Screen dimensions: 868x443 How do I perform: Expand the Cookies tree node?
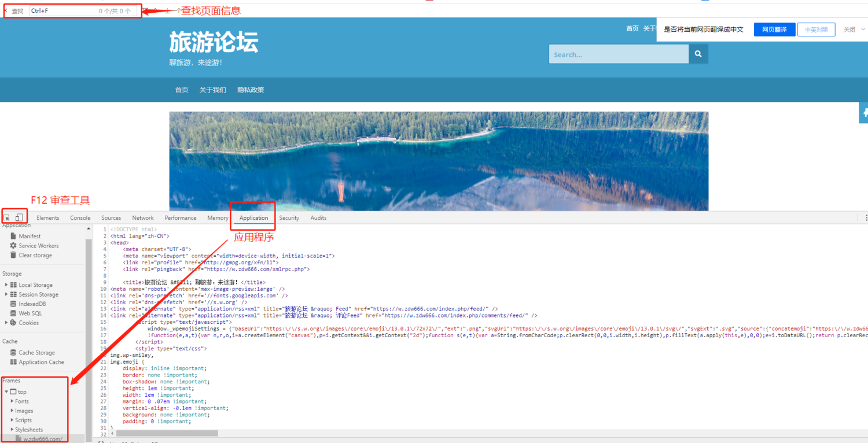tap(6, 323)
